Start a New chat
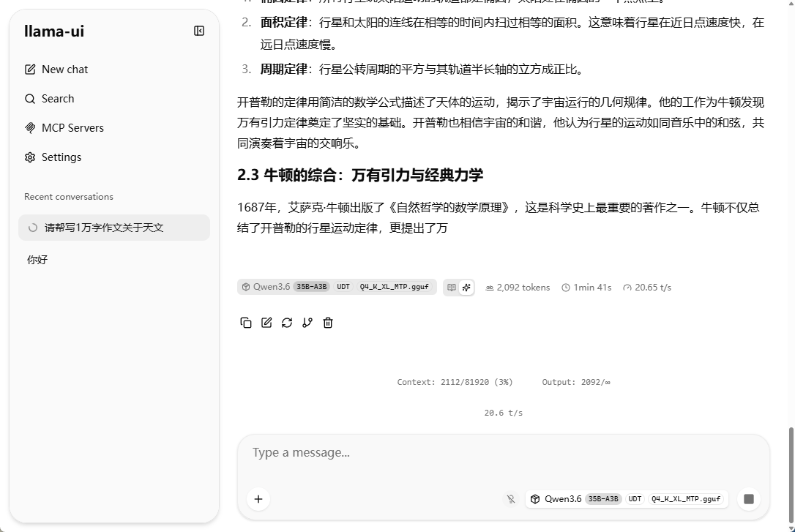 56,70
